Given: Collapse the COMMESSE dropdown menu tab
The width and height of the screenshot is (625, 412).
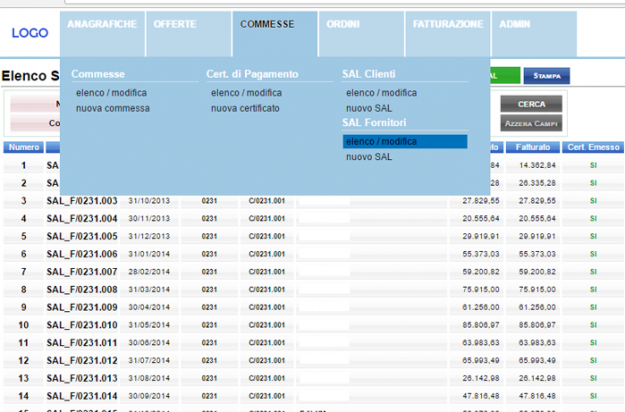Looking at the screenshot, I should (267, 24).
